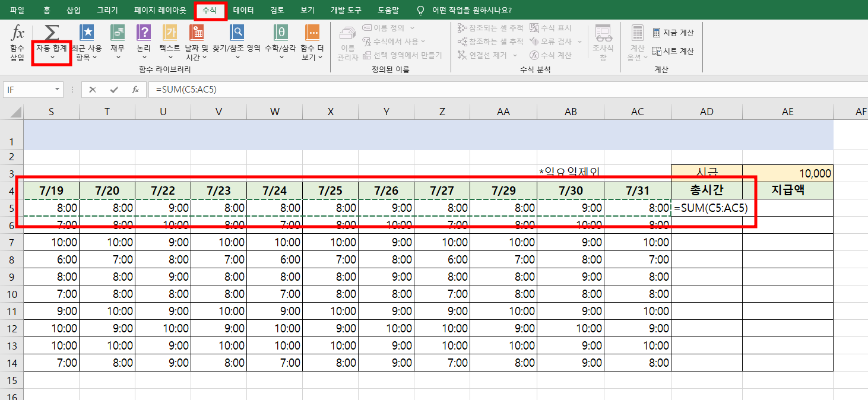Cancel the formula entry with X button

point(93,90)
